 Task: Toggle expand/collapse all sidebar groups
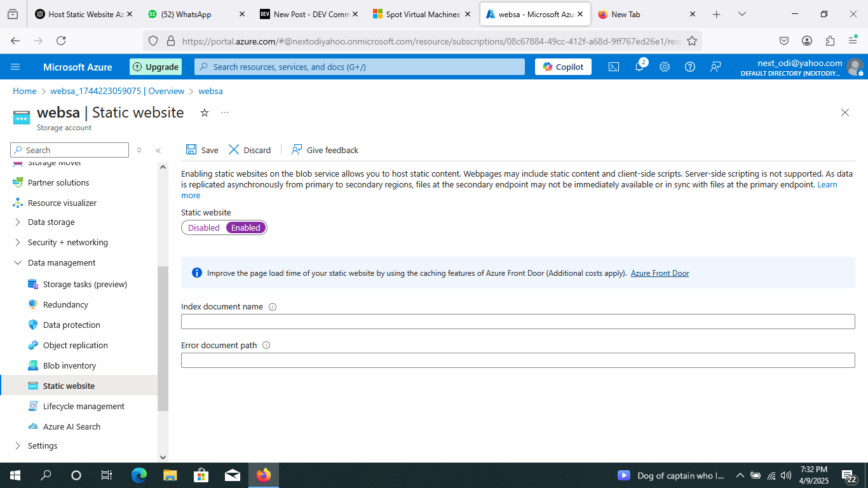point(139,151)
